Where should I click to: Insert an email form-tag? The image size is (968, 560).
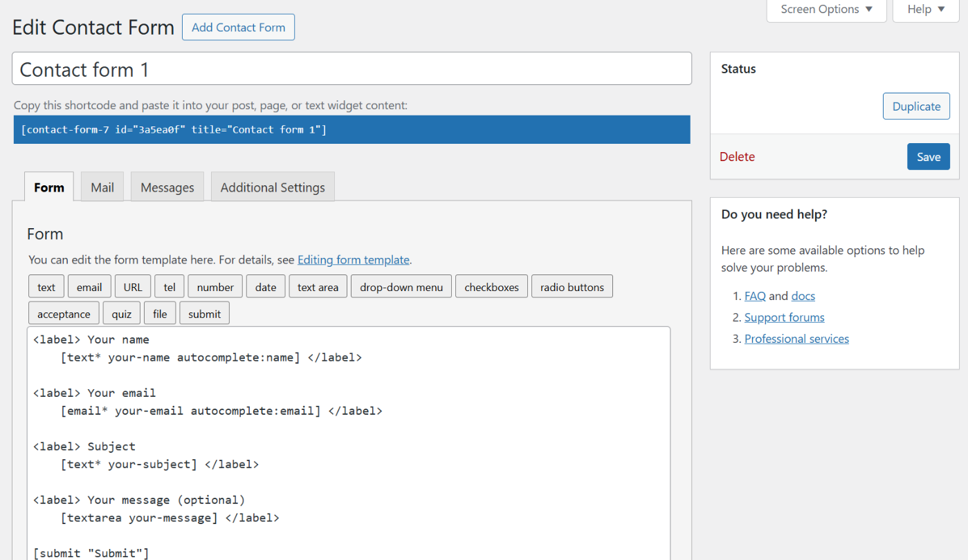(89, 286)
